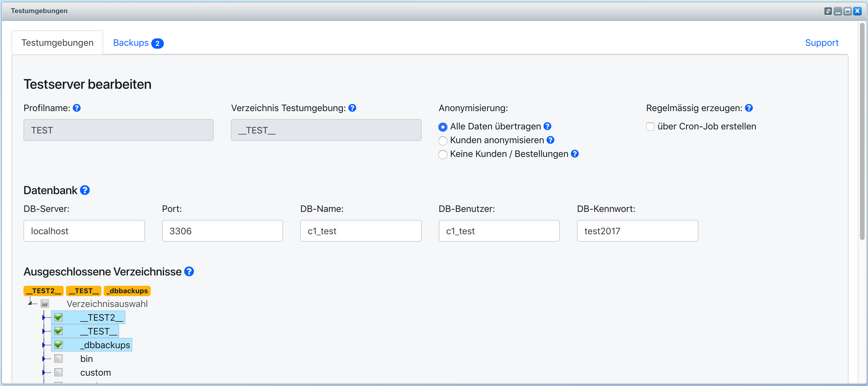Open the Datenbank help icon
The width and height of the screenshot is (868, 386).
click(x=85, y=190)
